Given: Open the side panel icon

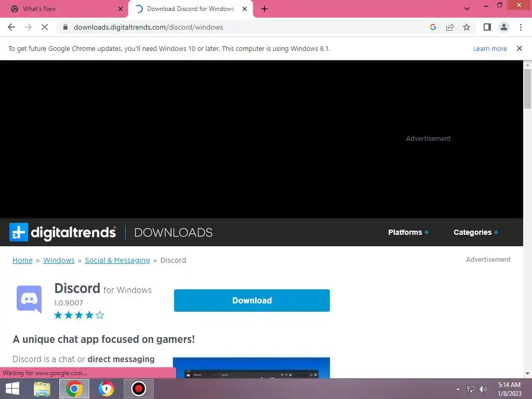Looking at the screenshot, I should tap(487, 27).
